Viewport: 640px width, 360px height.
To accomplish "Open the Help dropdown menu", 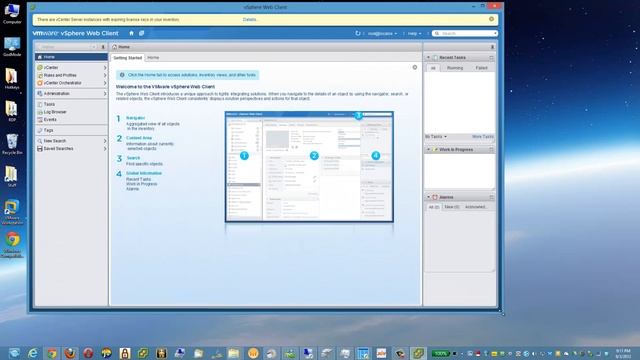I will coord(414,33).
